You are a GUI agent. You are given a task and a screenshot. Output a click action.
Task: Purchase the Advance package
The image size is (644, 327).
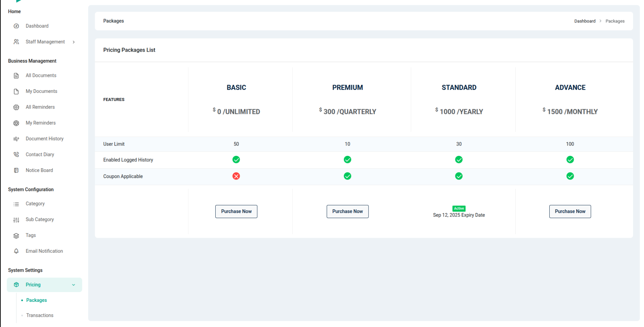pyautogui.click(x=570, y=212)
